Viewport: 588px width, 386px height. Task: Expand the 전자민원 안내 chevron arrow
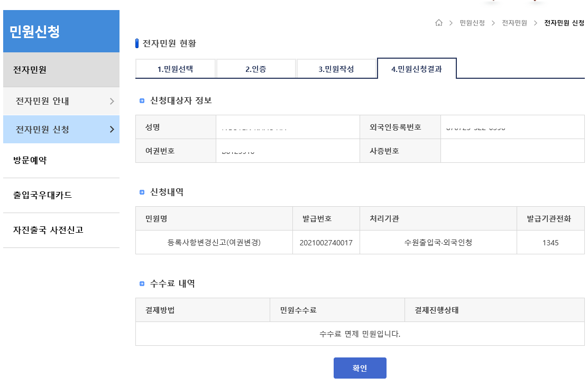pyautogui.click(x=112, y=101)
